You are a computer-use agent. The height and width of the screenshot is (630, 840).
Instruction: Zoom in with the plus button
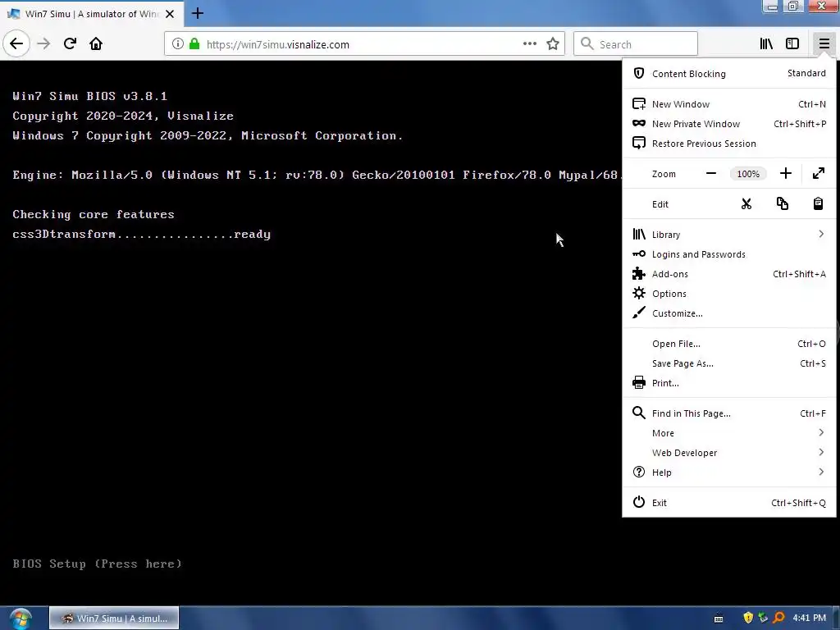click(x=785, y=174)
